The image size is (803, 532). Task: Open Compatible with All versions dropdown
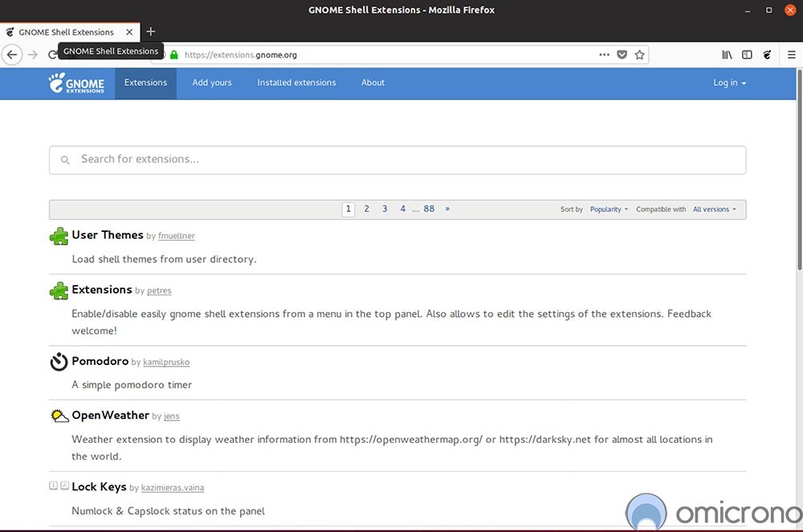(x=715, y=209)
